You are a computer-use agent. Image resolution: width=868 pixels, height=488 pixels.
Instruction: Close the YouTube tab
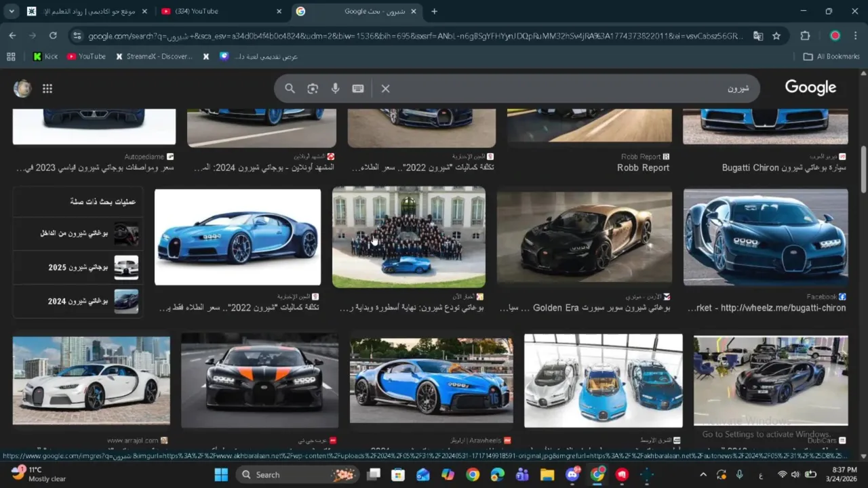click(279, 11)
